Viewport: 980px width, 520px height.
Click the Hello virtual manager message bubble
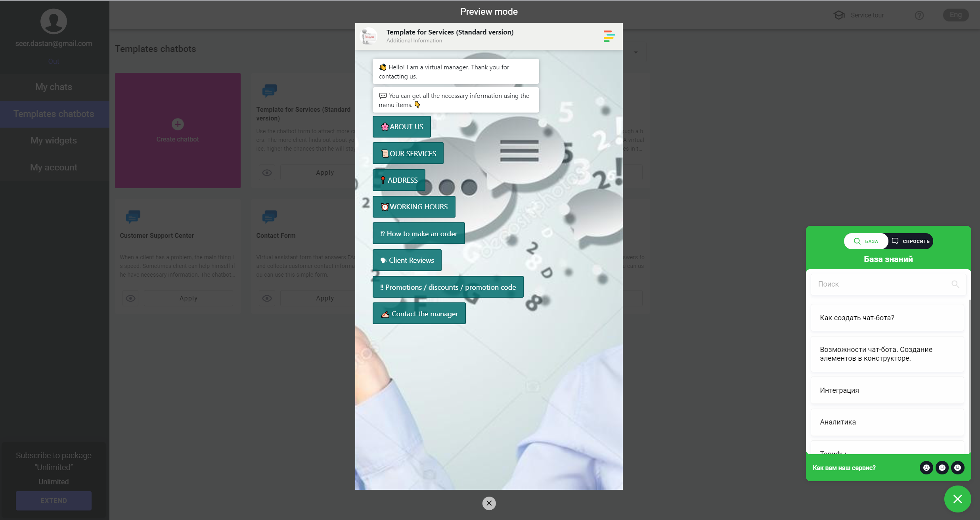(456, 71)
